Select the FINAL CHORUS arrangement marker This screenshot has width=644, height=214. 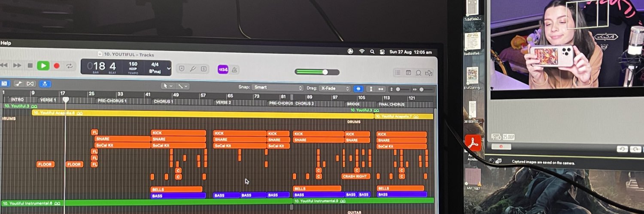pos(391,105)
